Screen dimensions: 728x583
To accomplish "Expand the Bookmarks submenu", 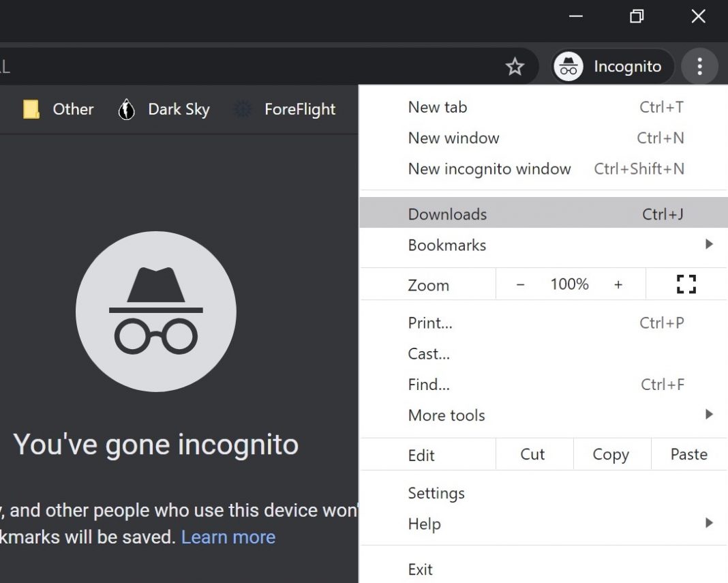I will 544,245.
